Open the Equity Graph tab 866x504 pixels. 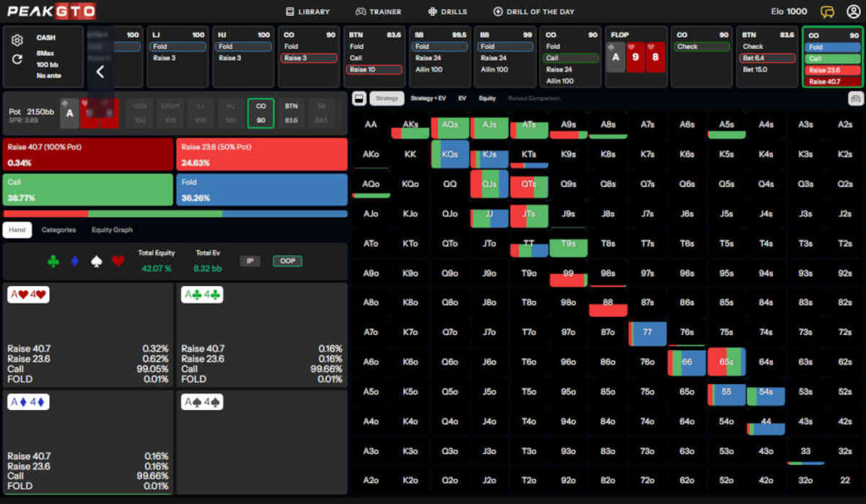[112, 229]
